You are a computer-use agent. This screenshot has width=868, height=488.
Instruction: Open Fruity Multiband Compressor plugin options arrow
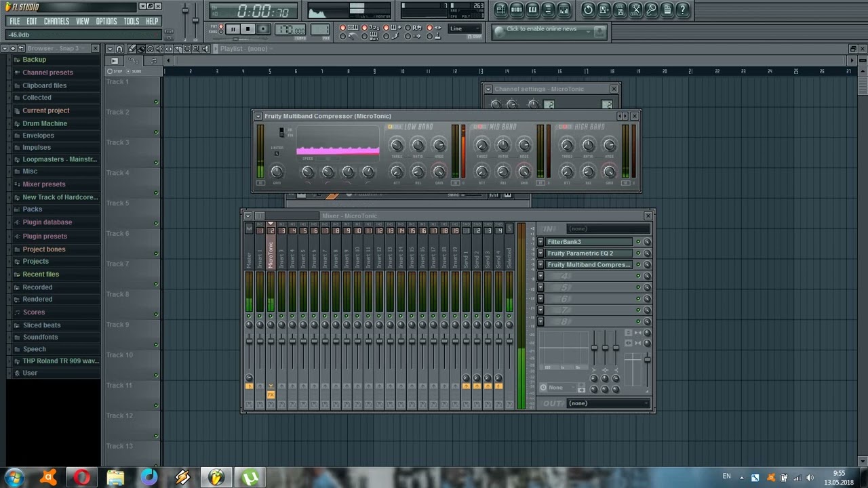click(258, 116)
